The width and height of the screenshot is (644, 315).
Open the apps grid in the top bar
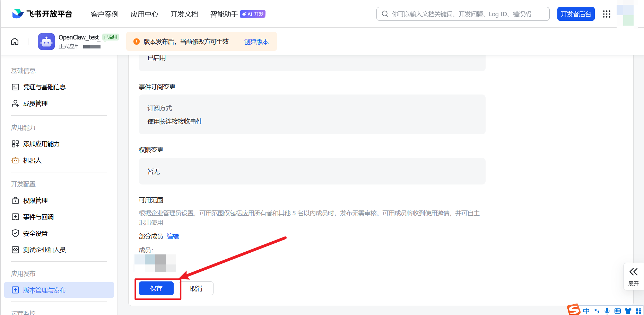coord(606,14)
